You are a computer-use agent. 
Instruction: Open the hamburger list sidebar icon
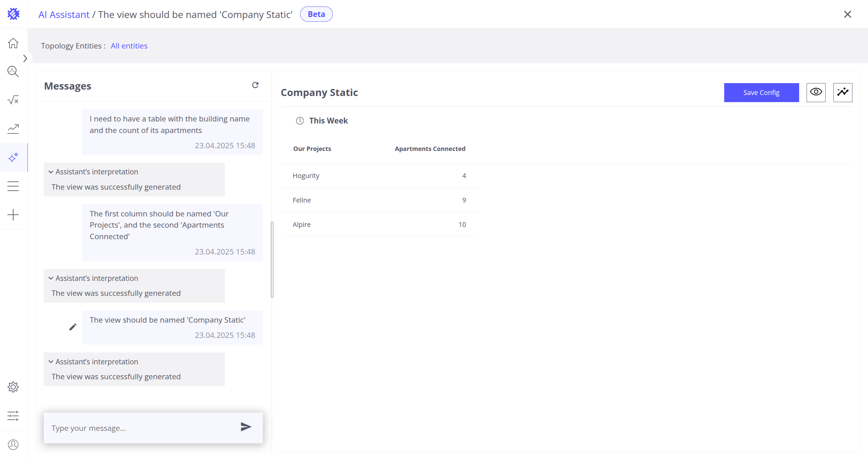[13, 186]
